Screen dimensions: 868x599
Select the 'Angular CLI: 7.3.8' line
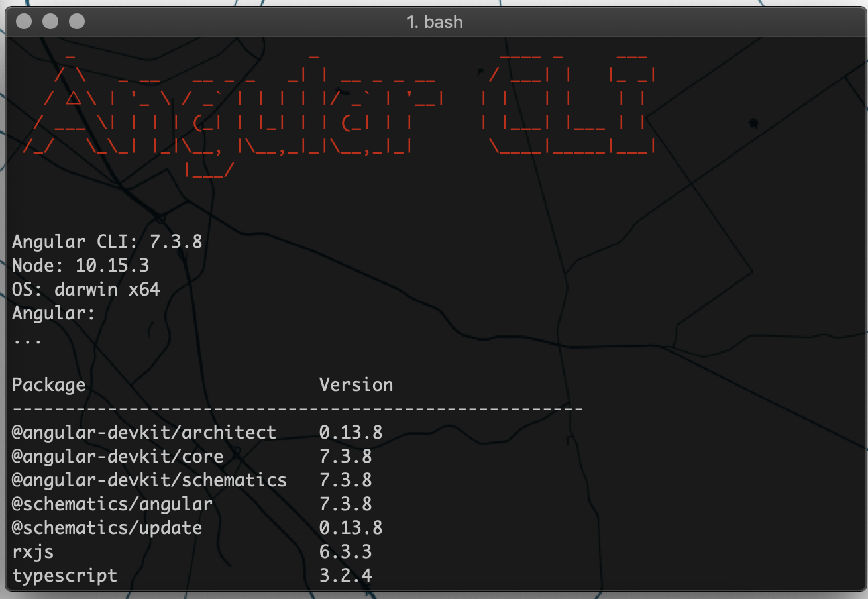point(107,241)
